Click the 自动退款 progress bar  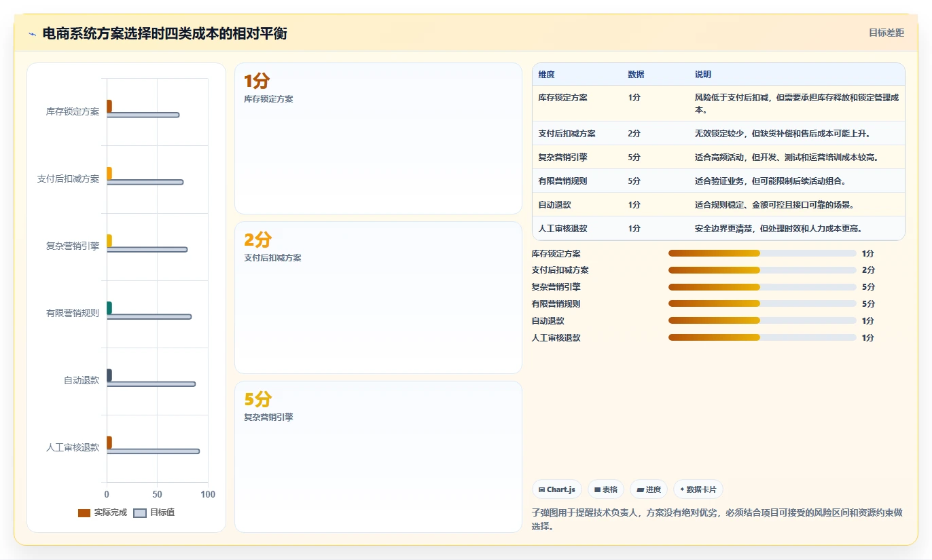tap(762, 320)
